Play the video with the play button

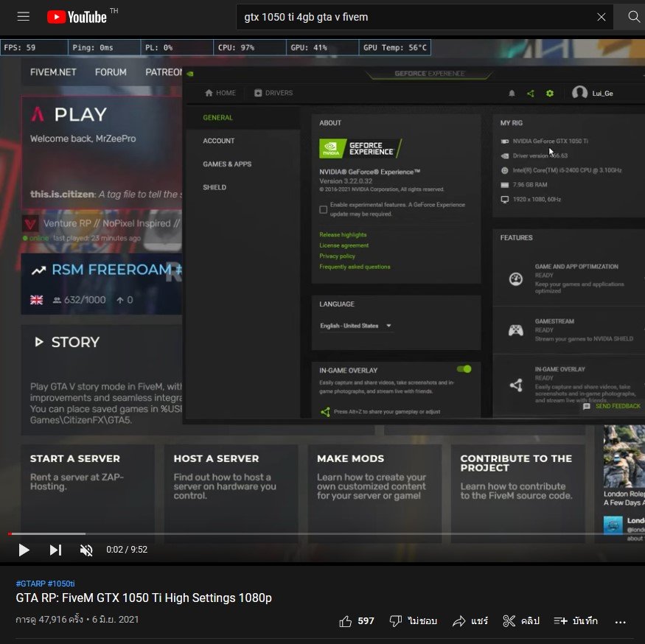tap(24, 550)
